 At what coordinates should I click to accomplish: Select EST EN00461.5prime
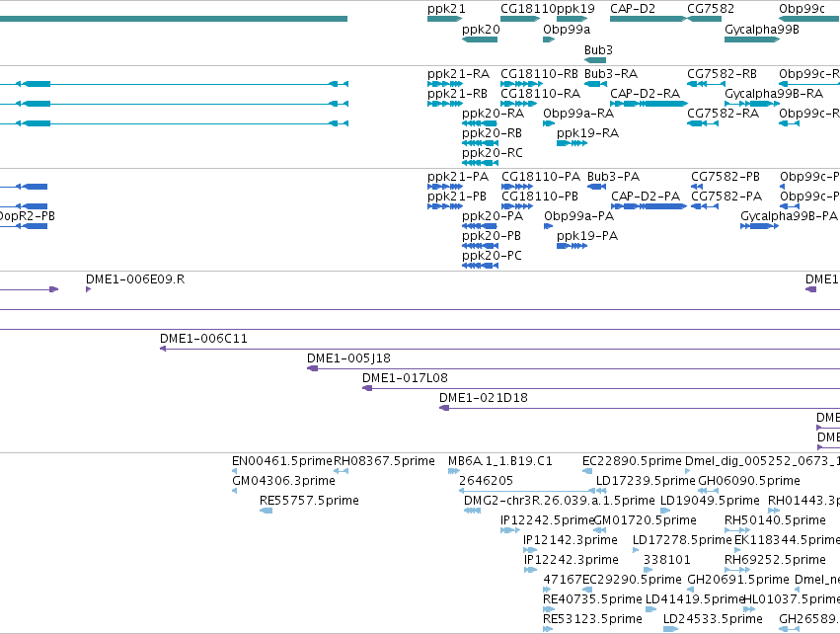(234, 471)
